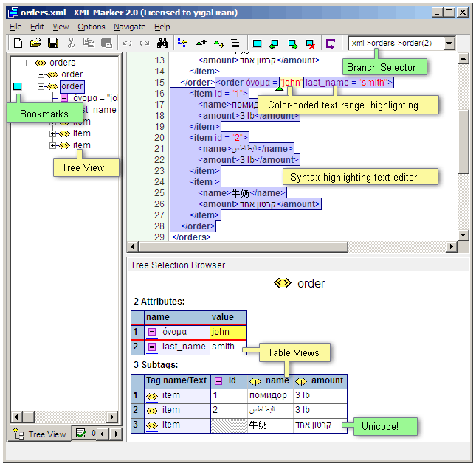Image resolution: width=476 pixels, height=466 pixels.
Task: Select the john attribute value cell
Action: [x=227, y=332]
